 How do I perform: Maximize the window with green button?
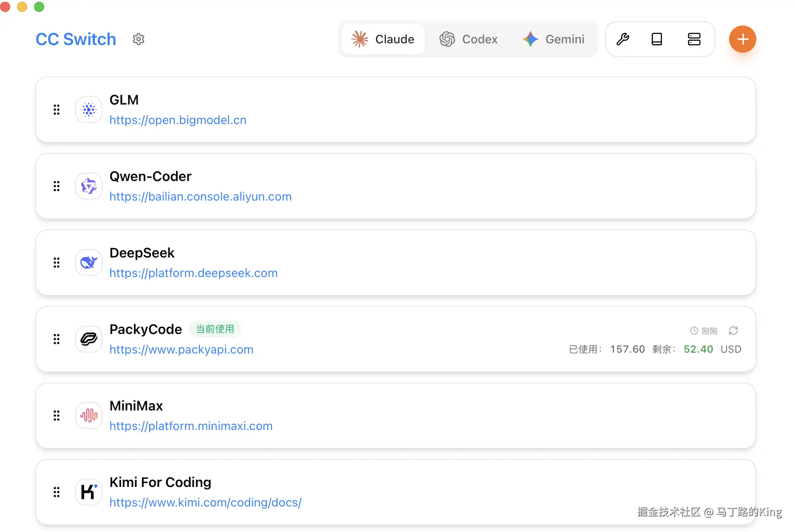pos(39,6)
